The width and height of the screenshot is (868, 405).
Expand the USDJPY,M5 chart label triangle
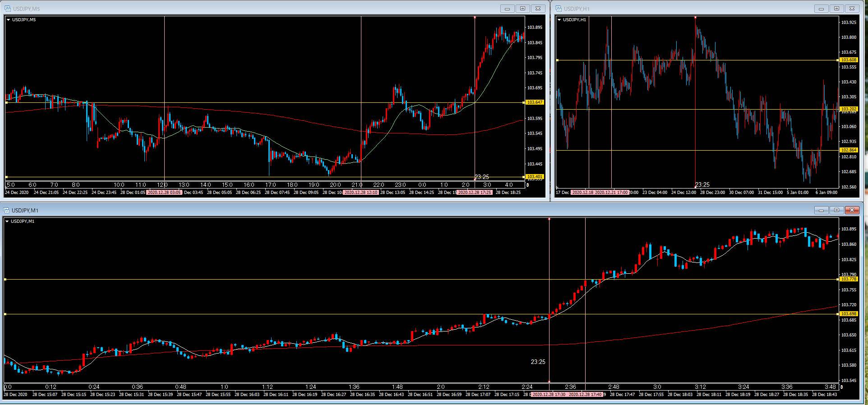tap(8, 20)
